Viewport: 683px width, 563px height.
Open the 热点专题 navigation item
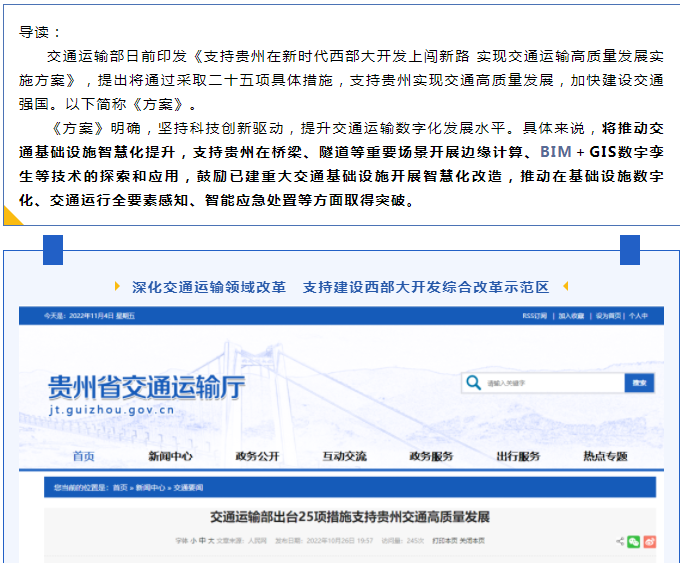click(x=605, y=457)
